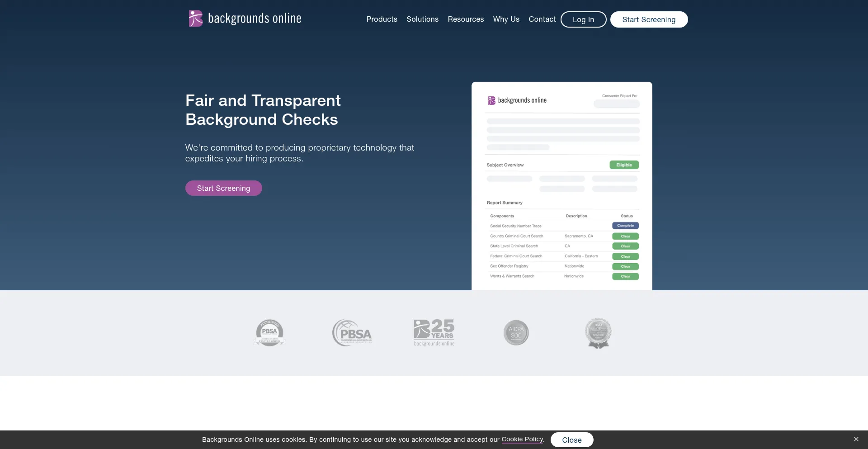Click Start Screening in the header
868x449 pixels.
(x=649, y=19)
